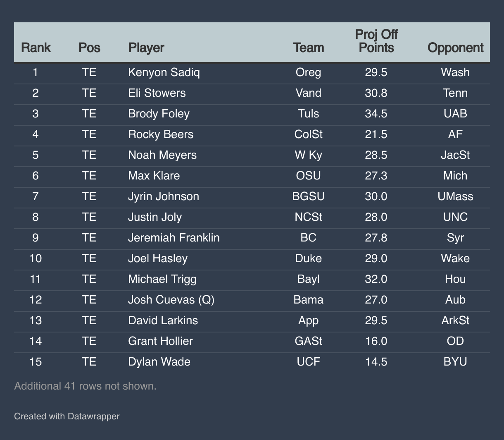Image resolution: width=504 pixels, height=440 pixels.
Task: Click the Eli Stowers player name
Action: tap(157, 93)
